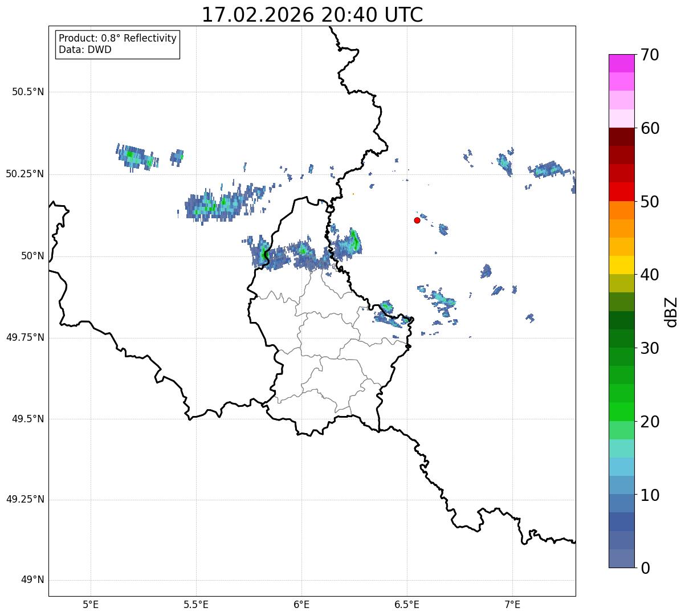685x616 pixels.
Task: Click the colorbar tick label 0
Action: 645,568
